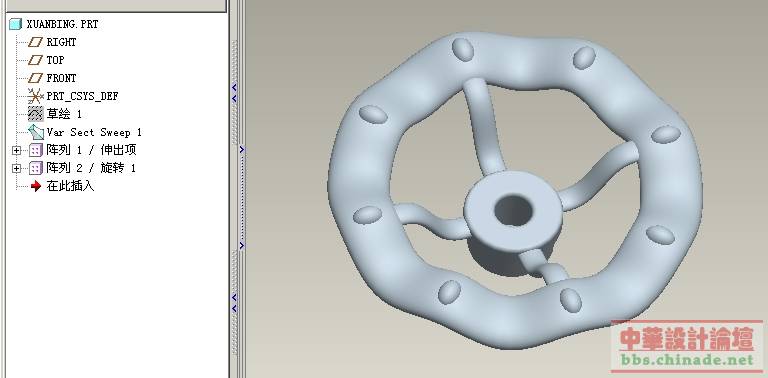Click the upper sash collapse arrows on the divider
The width and height of the screenshot is (768, 378).
coord(234,93)
